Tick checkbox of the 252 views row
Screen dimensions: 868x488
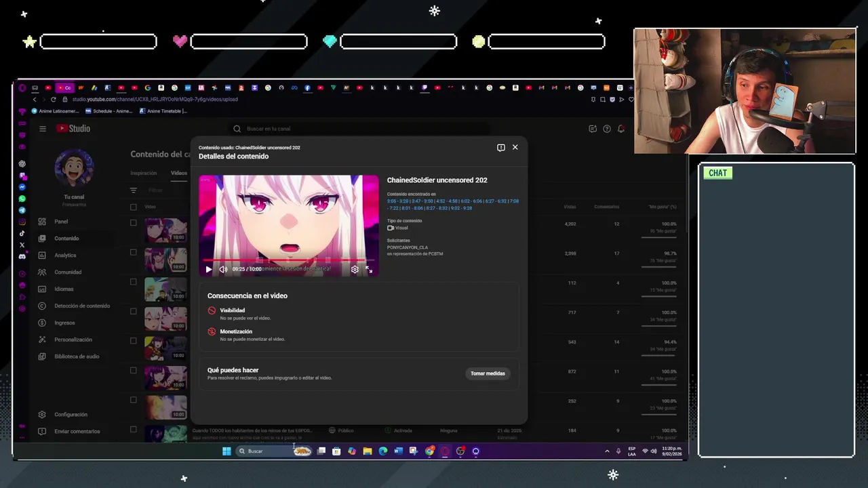134,400
